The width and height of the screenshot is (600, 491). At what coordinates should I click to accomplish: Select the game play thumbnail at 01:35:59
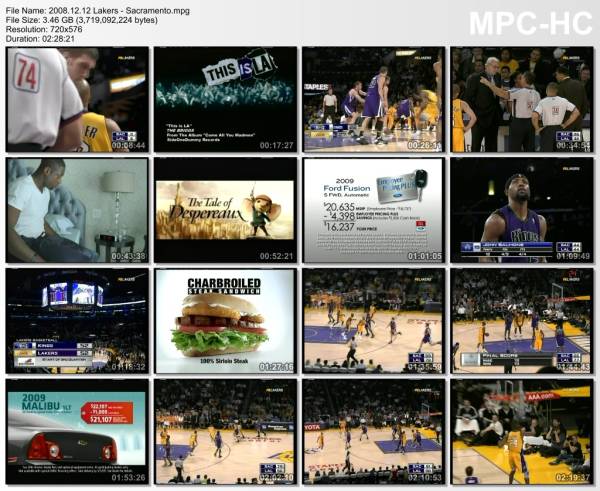[373, 321]
